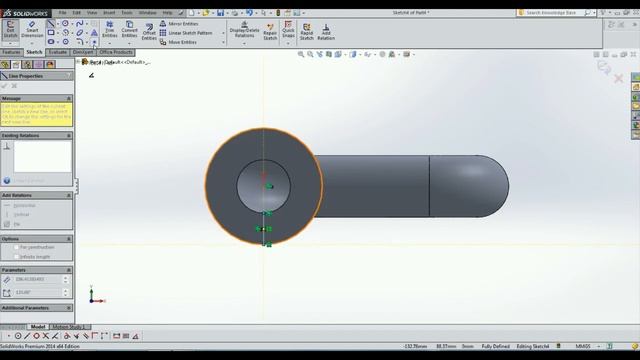640x360 pixels.
Task: Switch to the Evaluate tab
Action: [58, 52]
